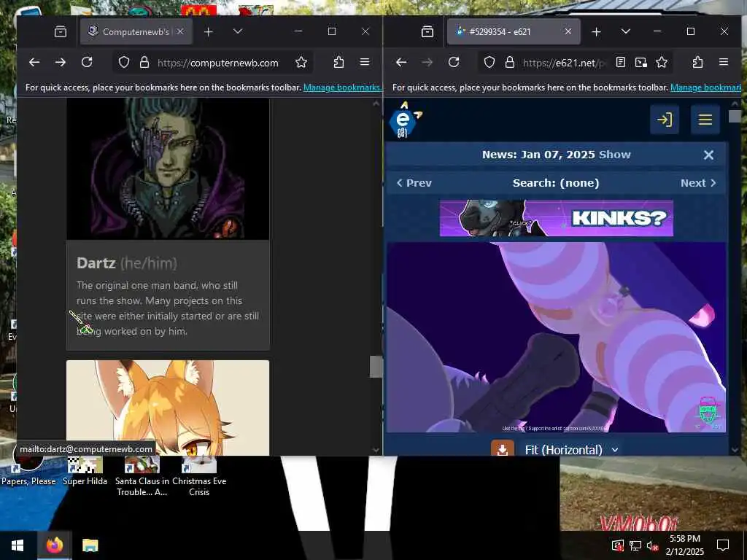Click the e621 site logo
This screenshot has width=747, height=560.
point(405,120)
